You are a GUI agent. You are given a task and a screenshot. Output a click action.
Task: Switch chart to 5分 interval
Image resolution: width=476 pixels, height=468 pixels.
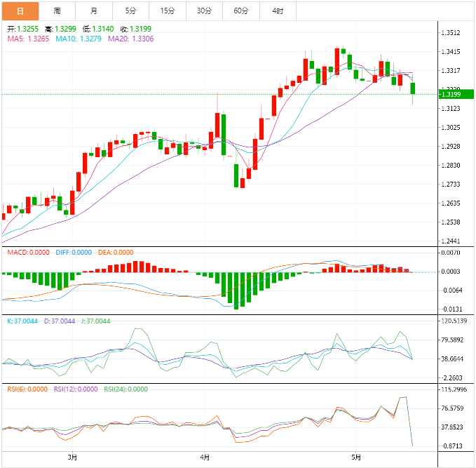pos(130,11)
